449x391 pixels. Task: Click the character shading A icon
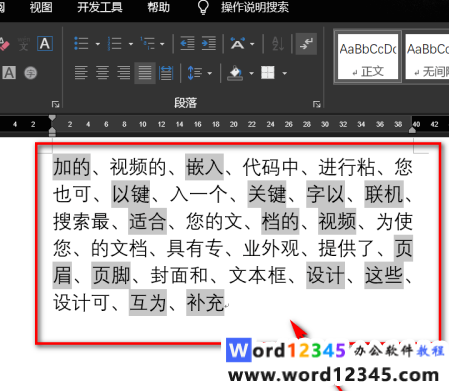(x=9, y=72)
